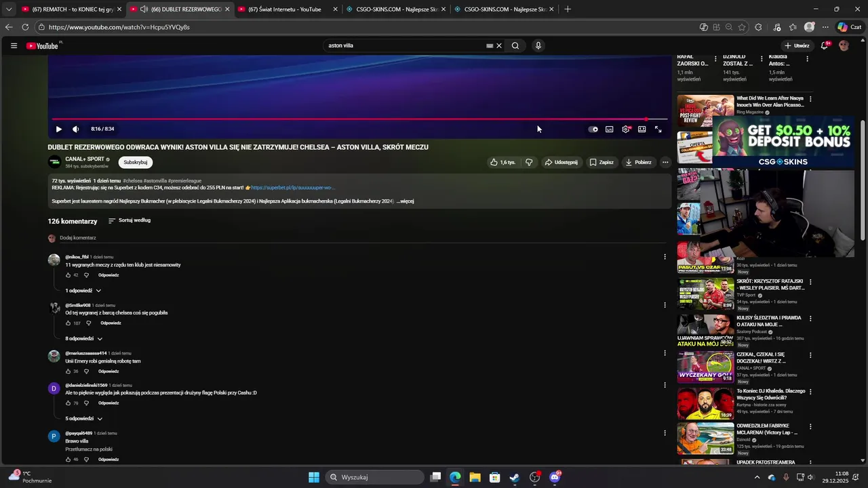Mute the video using the speaker icon
The height and width of the screenshot is (488, 868).
click(x=75, y=129)
